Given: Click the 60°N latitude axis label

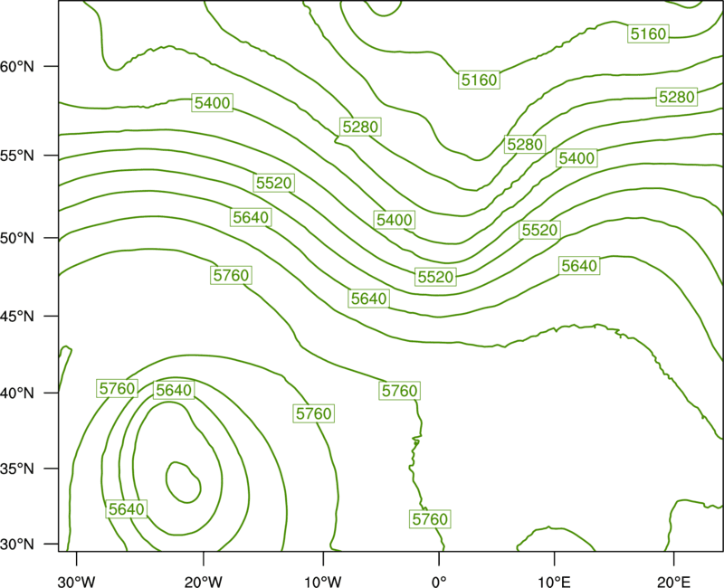Looking at the screenshot, I should point(17,66).
